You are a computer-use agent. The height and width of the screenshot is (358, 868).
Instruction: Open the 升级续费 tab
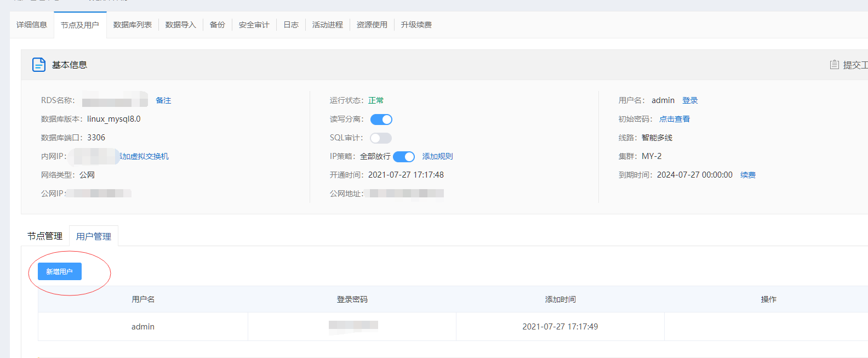point(416,25)
